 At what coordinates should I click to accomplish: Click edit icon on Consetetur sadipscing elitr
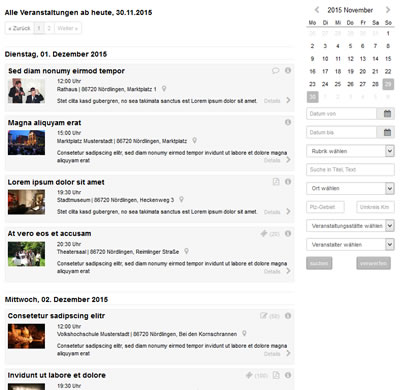pos(264,315)
